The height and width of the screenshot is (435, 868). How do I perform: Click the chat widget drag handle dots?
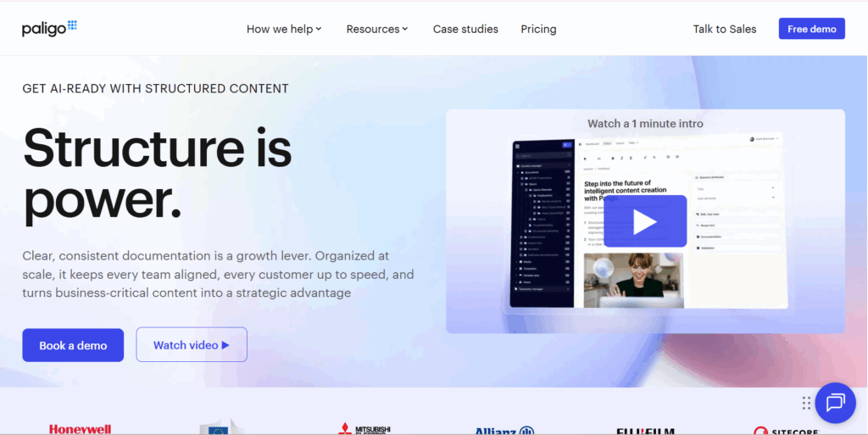click(x=806, y=403)
